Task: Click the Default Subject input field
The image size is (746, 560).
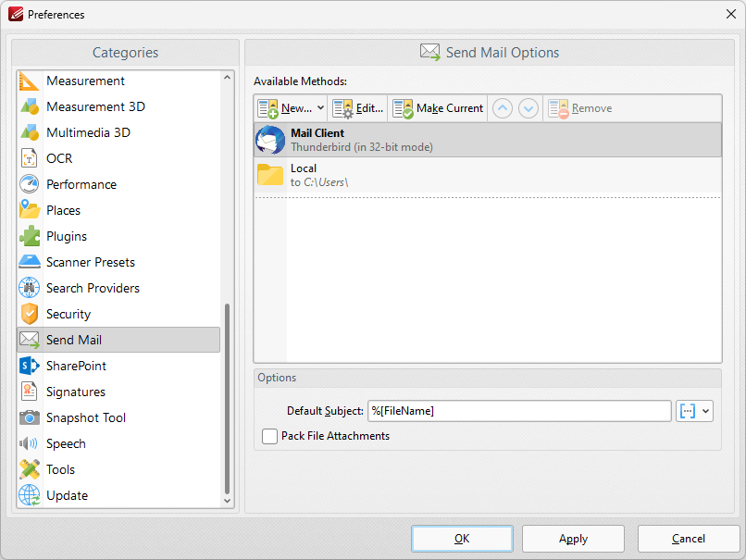Action: 519,411
